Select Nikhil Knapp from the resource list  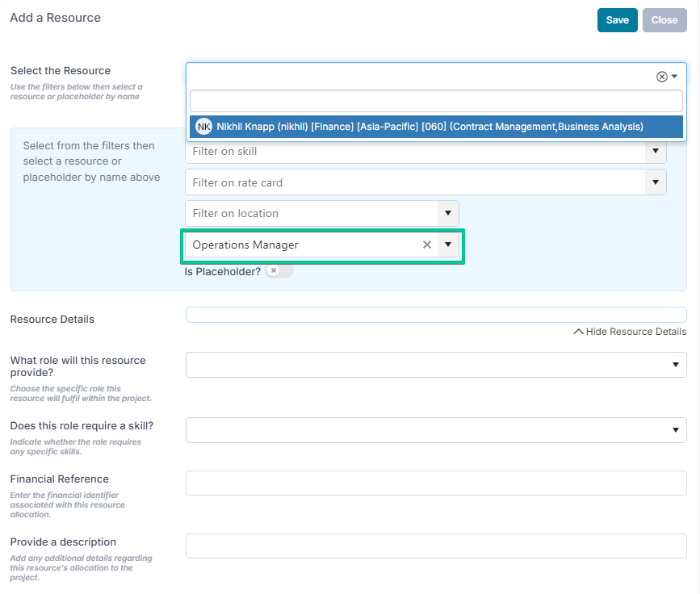pyautogui.click(x=436, y=127)
